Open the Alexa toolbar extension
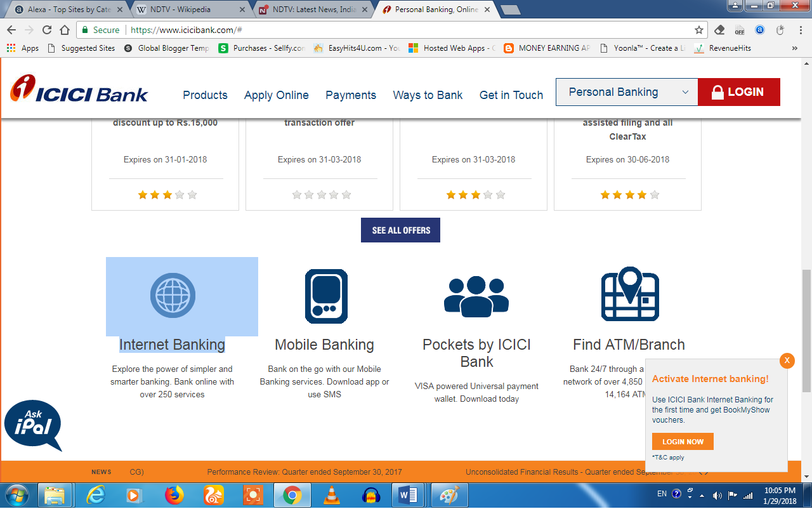 (x=760, y=30)
